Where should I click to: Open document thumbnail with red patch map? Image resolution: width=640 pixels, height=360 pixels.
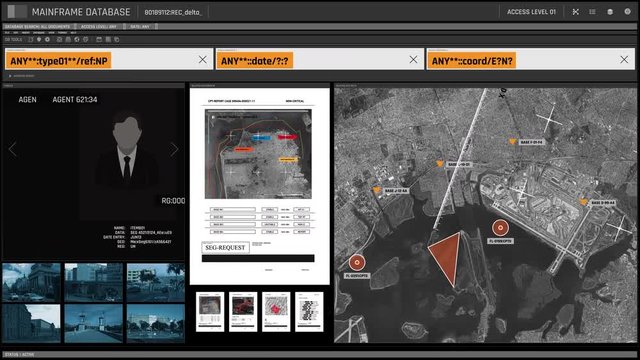(x=276, y=311)
